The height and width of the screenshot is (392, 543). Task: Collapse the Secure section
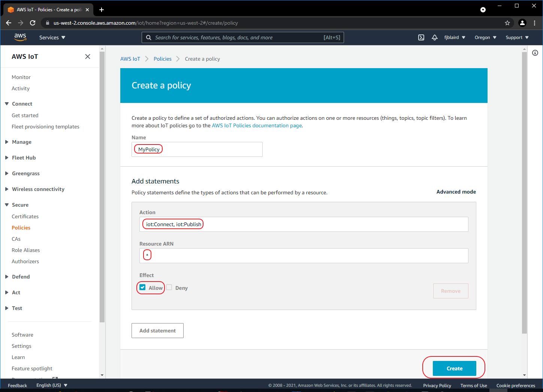click(7, 205)
